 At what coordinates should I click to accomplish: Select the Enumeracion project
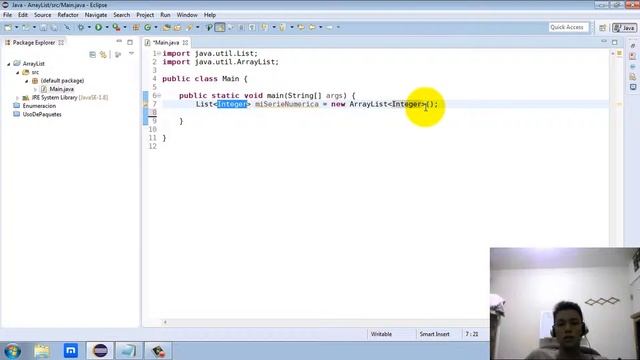39,106
